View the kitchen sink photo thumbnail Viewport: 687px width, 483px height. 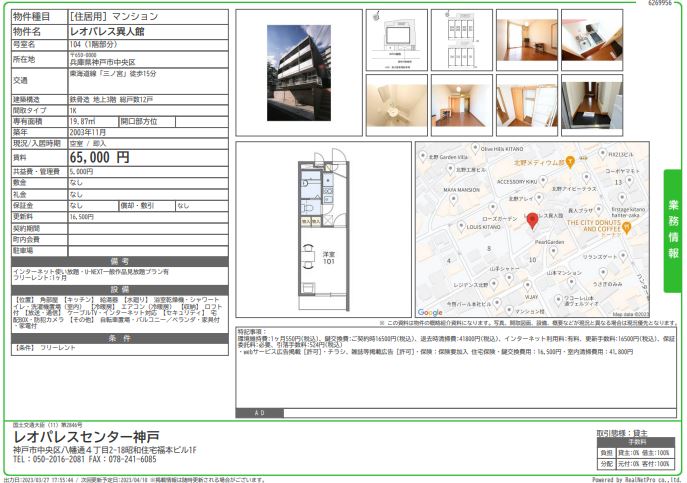pyautogui.click(x=592, y=40)
